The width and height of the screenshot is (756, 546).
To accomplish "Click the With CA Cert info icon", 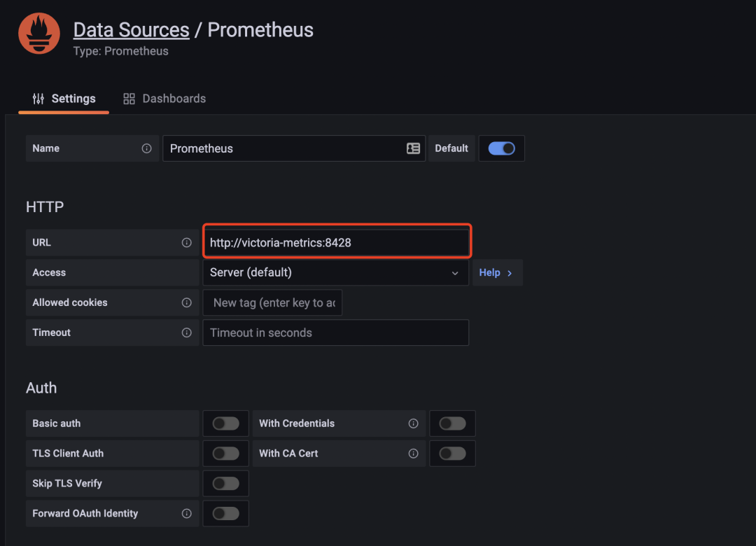I will (x=413, y=454).
